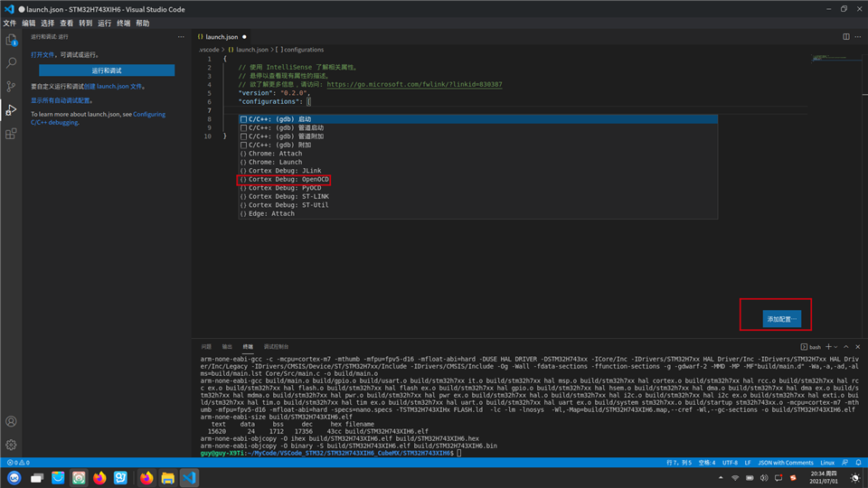
Task: Click the 打开文件 link
Action: 42,55
